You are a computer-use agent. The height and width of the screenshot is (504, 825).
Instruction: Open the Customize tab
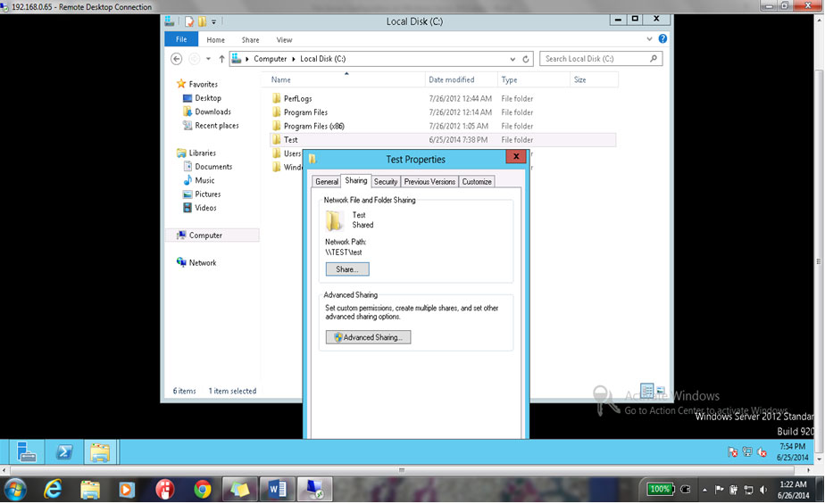(477, 181)
